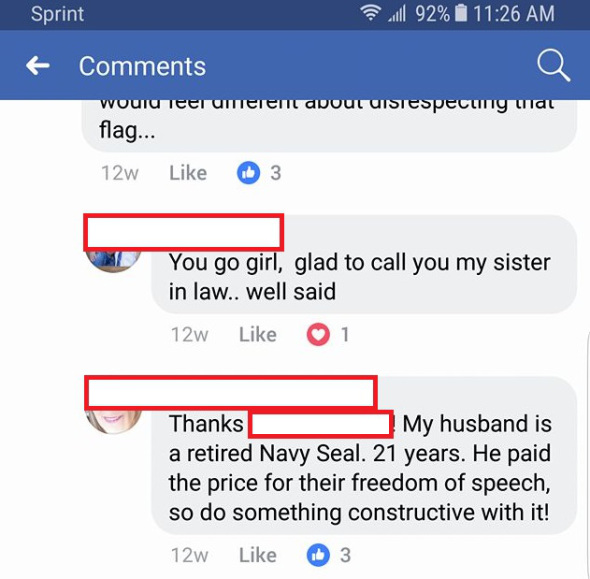590x579 pixels.
Task: Tap redacted commenter name above 'You go girl'
Action: pyautogui.click(x=183, y=233)
